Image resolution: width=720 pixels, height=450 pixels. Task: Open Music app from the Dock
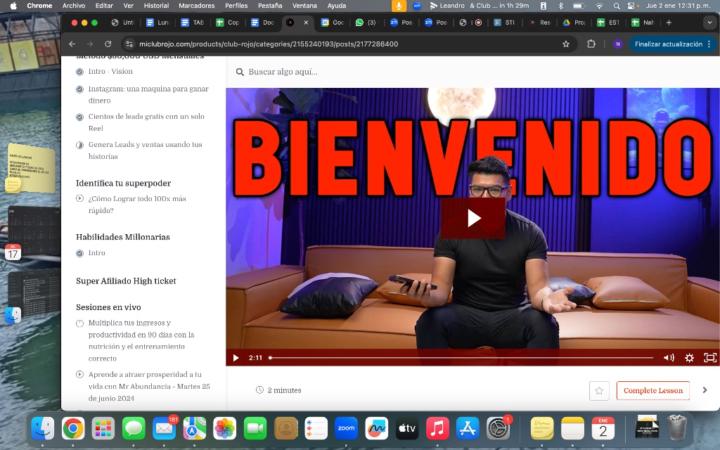point(437,428)
